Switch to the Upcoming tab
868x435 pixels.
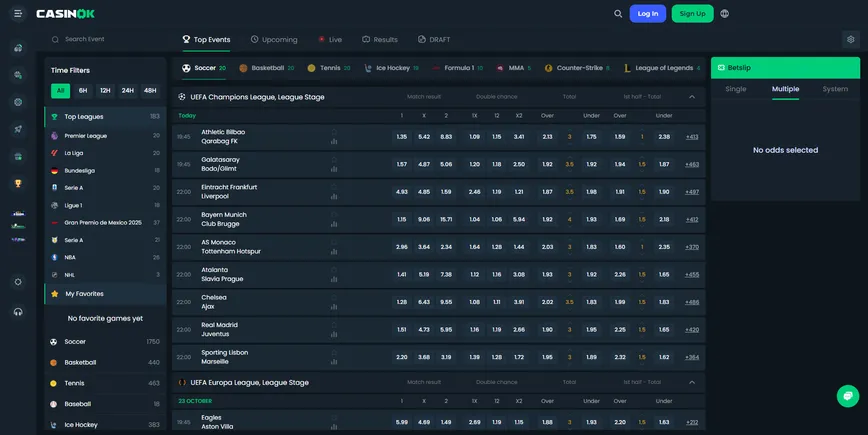coord(273,40)
